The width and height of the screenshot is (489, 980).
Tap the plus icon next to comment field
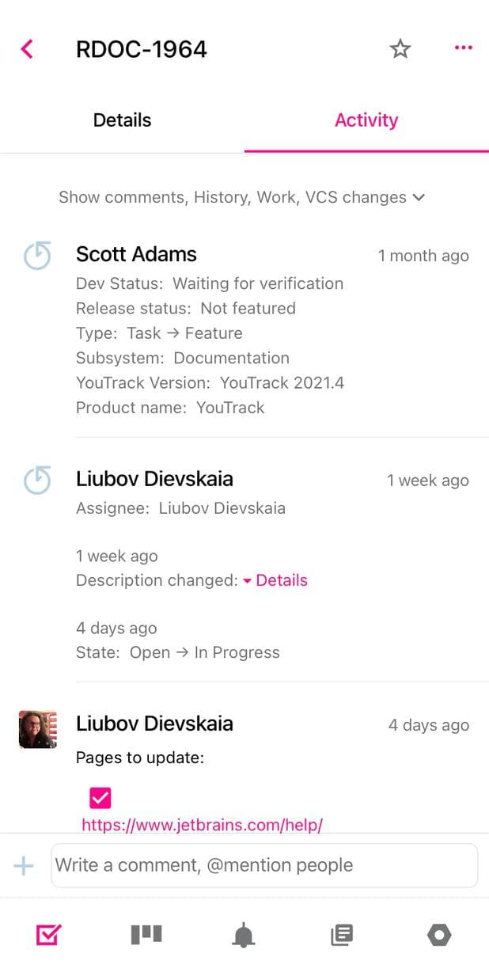click(x=24, y=865)
